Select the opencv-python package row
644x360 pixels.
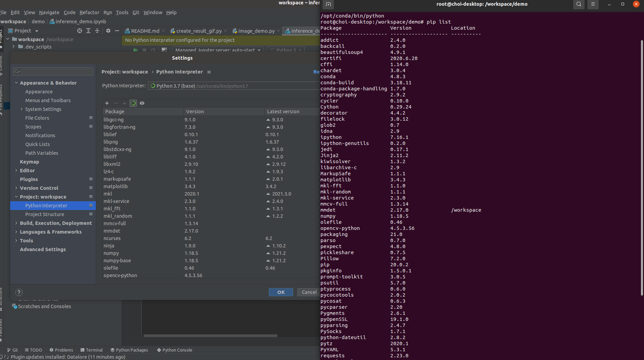click(211, 275)
